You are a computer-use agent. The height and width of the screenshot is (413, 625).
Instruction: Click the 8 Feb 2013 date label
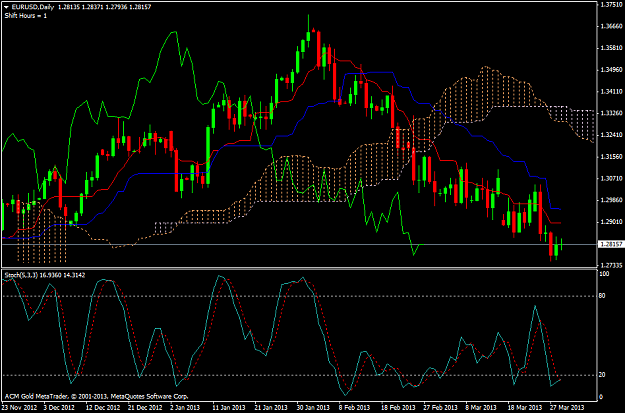point(355,408)
